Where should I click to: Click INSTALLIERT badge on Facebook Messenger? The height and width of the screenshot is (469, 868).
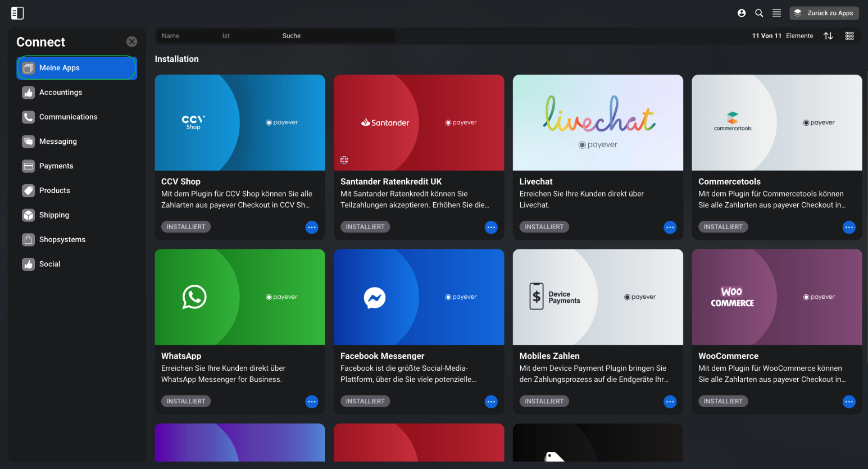[365, 401]
